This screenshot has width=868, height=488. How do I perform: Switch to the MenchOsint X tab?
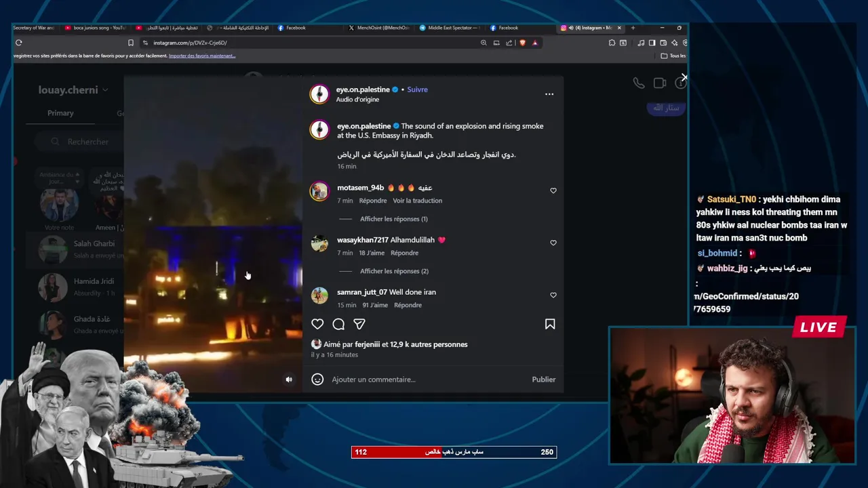[380, 28]
